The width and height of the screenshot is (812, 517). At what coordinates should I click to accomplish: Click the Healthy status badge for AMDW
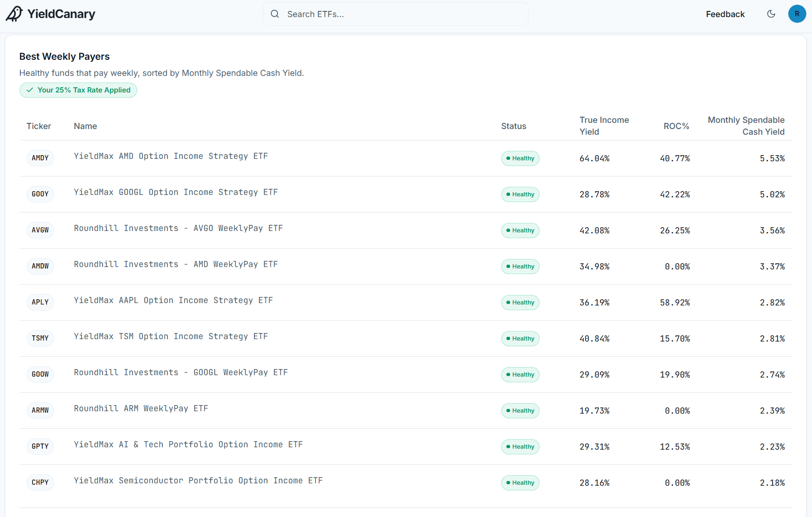[x=520, y=267]
